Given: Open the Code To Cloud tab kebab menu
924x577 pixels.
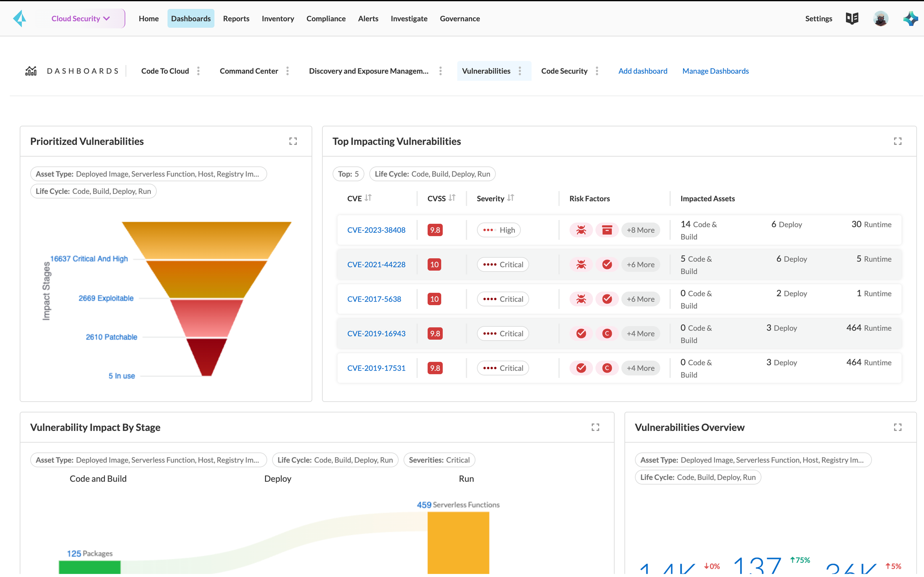Looking at the screenshot, I should click(198, 71).
